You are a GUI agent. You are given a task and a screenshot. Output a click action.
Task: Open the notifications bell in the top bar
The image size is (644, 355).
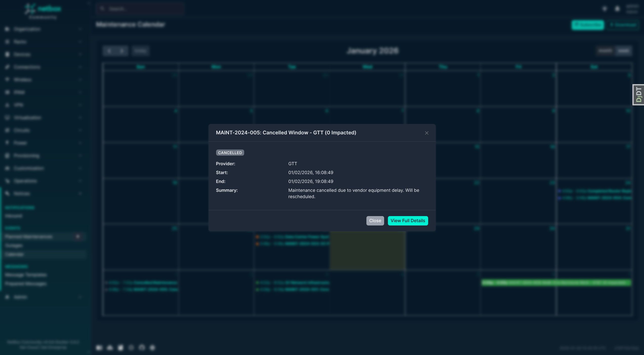[x=617, y=8]
